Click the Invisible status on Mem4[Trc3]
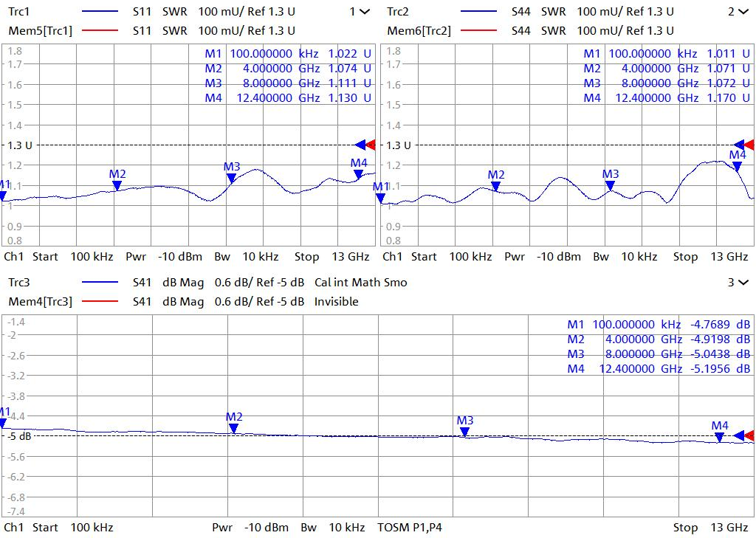 [336, 302]
